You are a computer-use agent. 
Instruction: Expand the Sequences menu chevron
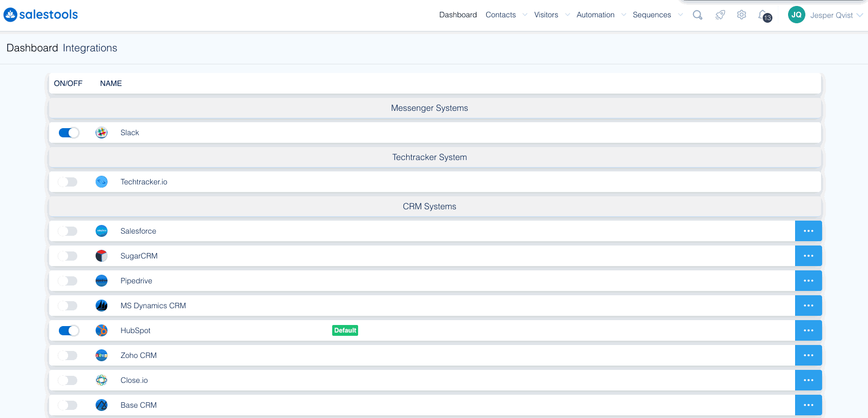click(680, 15)
